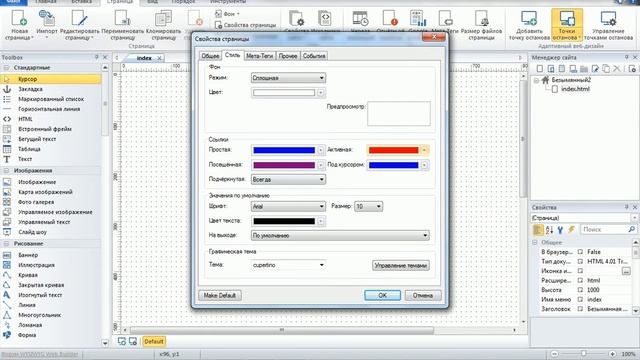640x360 pixels.
Task: Open the Режим dropdown showing Сплошная
Action: click(288, 78)
